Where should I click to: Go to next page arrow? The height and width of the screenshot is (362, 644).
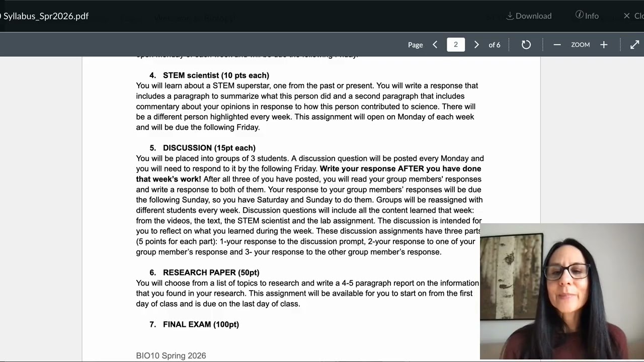pyautogui.click(x=476, y=45)
